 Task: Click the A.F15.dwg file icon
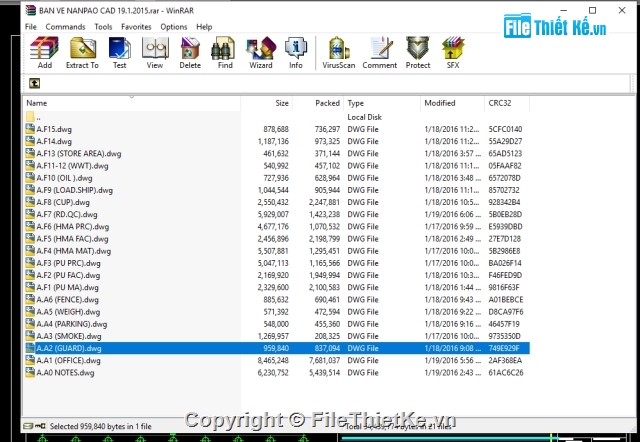point(30,129)
